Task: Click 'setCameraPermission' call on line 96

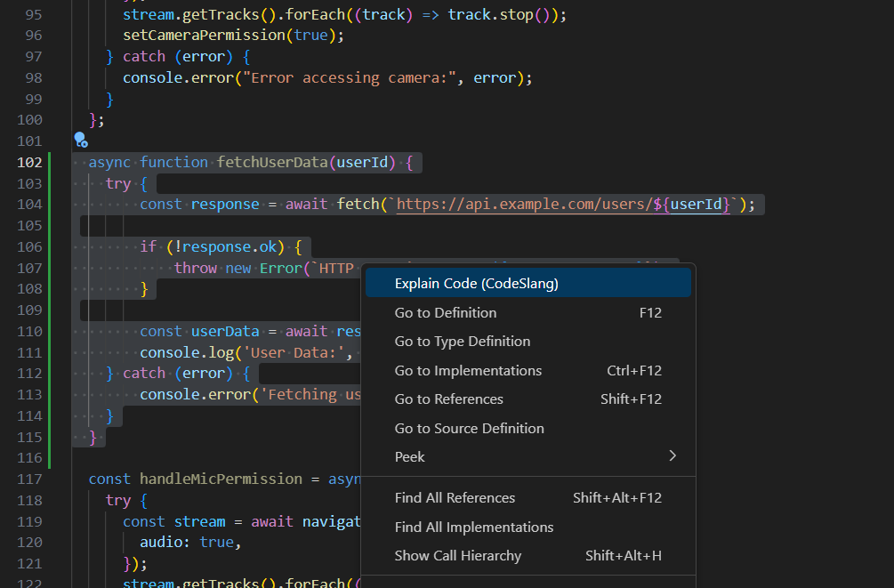Action: coord(204,36)
